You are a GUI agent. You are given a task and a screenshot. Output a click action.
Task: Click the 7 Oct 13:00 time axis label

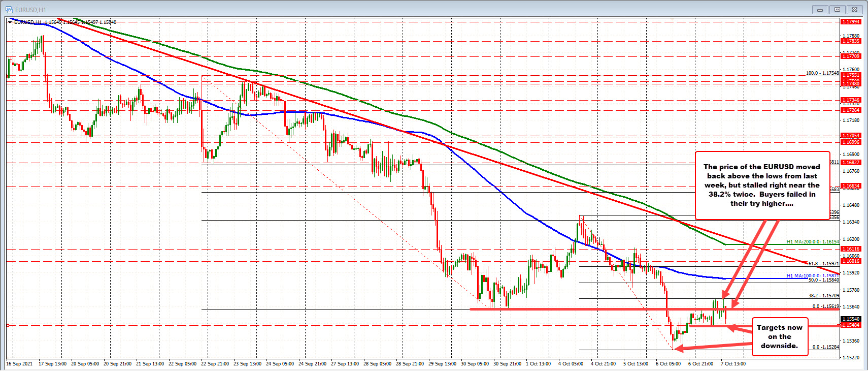[x=733, y=364]
